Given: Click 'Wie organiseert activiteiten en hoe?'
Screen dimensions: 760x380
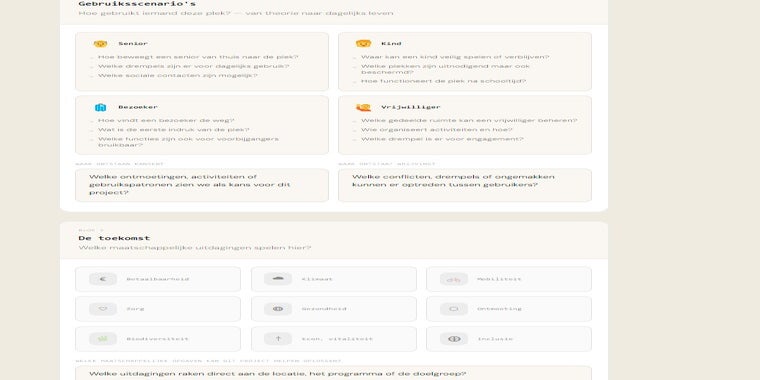Looking at the screenshot, I should click(x=437, y=130).
